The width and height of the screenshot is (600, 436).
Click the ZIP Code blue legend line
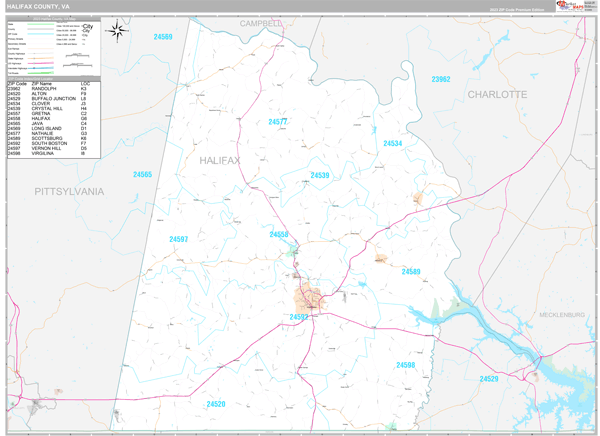(41, 34)
